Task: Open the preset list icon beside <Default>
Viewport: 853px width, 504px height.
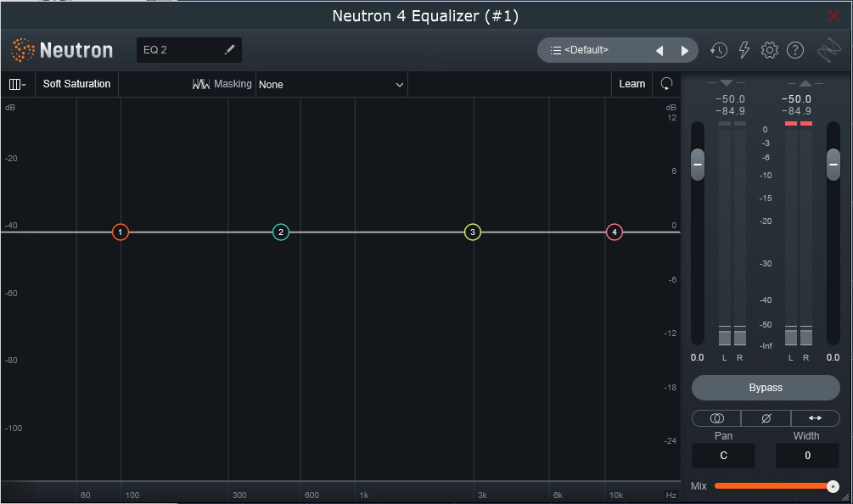Action: point(555,50)
